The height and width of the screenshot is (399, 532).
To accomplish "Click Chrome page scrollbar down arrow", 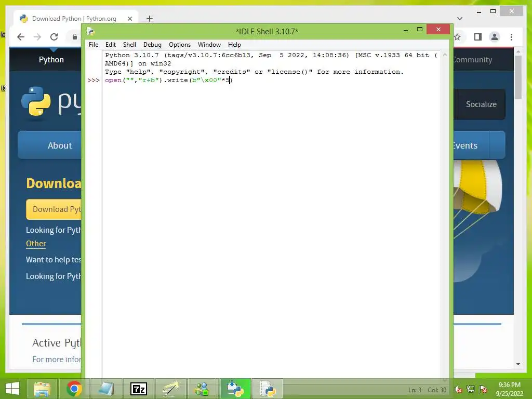I will [518, 364].
